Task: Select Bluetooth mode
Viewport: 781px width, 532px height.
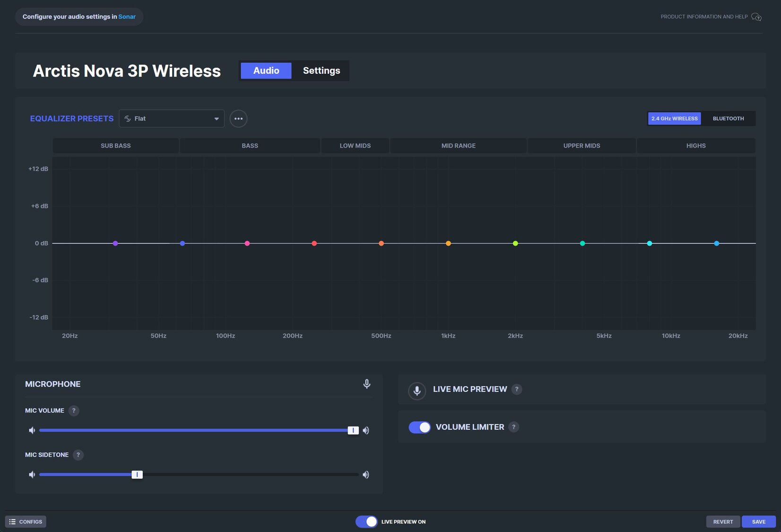Action: pyautogui.click(x=728, y=119)
